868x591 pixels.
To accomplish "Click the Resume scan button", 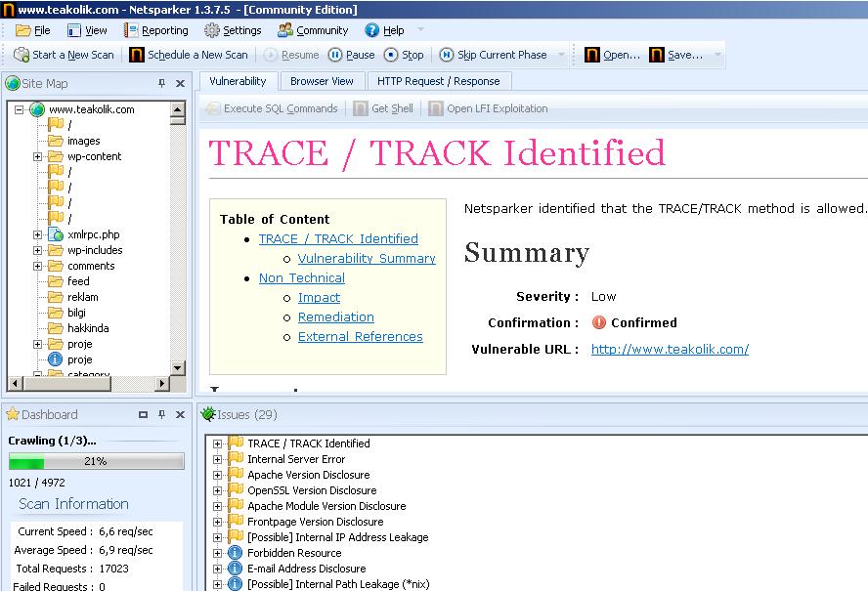I will click(x=291, y=55).
